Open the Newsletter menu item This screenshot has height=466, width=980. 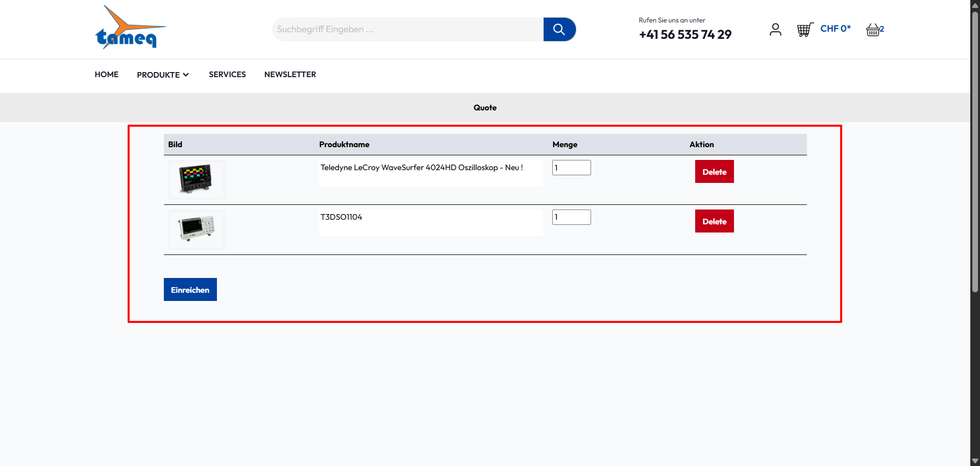pos(290,75)
